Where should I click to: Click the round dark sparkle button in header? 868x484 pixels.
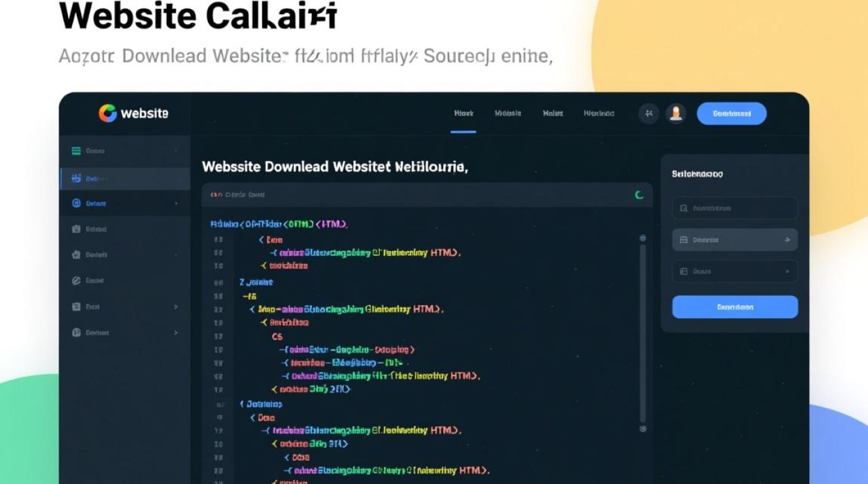(649, 114)
